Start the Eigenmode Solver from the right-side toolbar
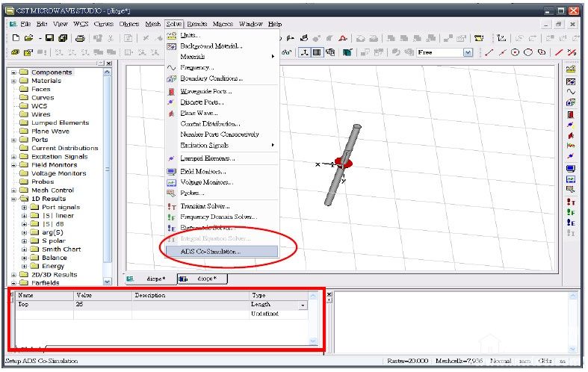588x372 pixels. pos(570,223)
